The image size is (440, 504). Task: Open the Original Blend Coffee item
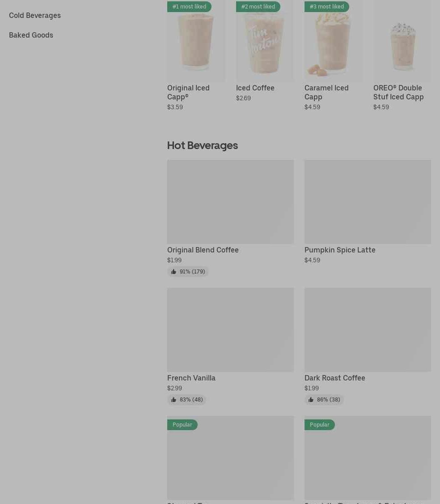203,250
